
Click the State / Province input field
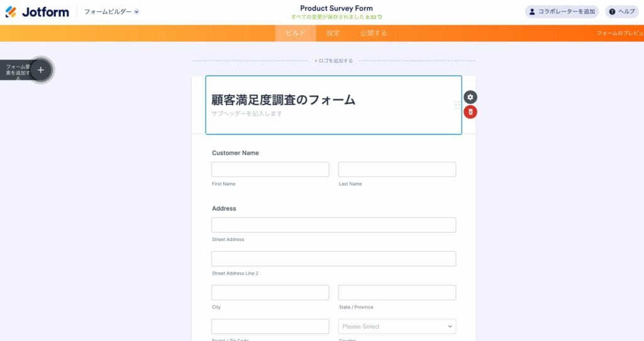(x=397, y=293)
